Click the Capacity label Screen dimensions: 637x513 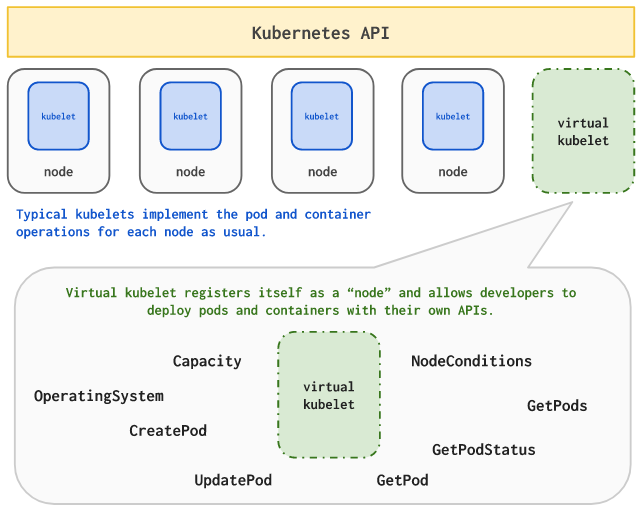207,361
